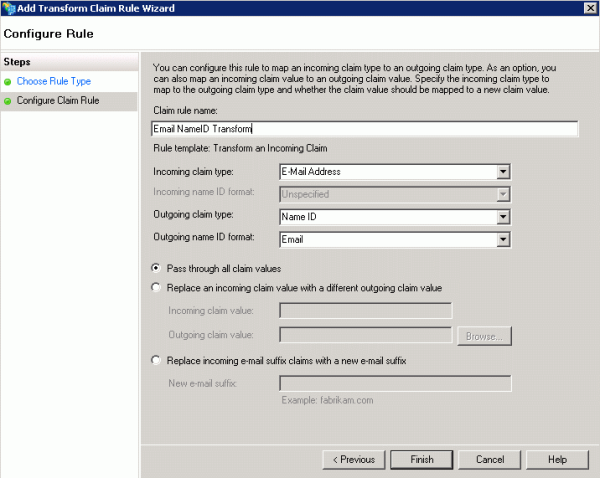Select Replace incoming e-mail suffix claims option
Image resolution: width=600 pixels, height=478 pixels.
[156, 360]
